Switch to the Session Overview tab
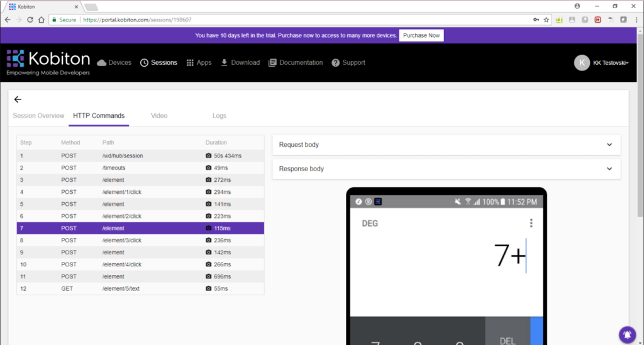 (x=38, y=116)
